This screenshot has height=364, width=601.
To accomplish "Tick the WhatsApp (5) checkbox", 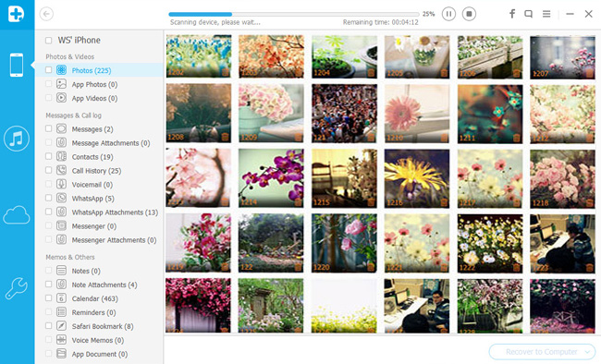I will pos(48,198).
